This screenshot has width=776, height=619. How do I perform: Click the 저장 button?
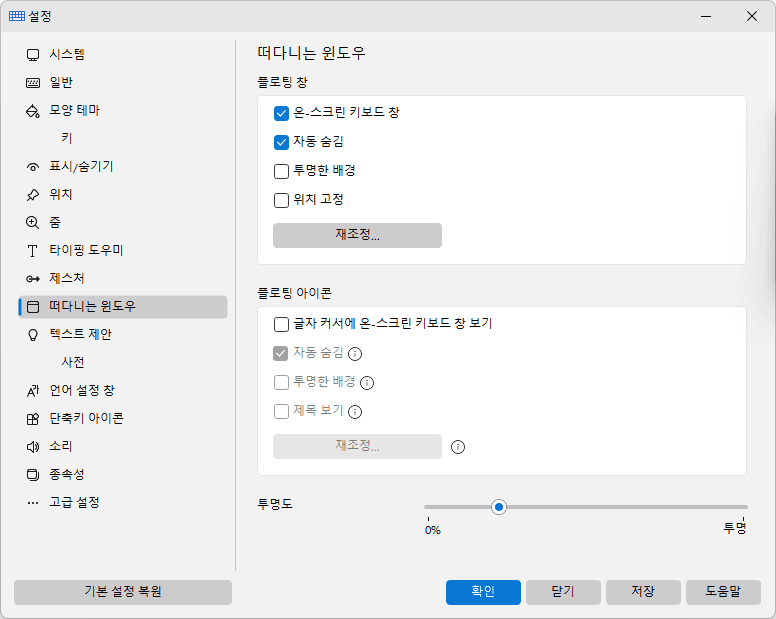click(643, 592)
